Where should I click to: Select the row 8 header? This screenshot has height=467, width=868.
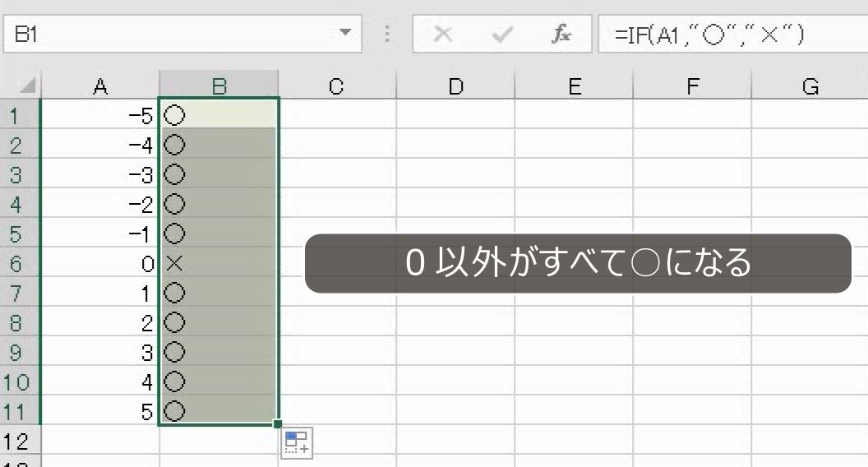[20, 321]
